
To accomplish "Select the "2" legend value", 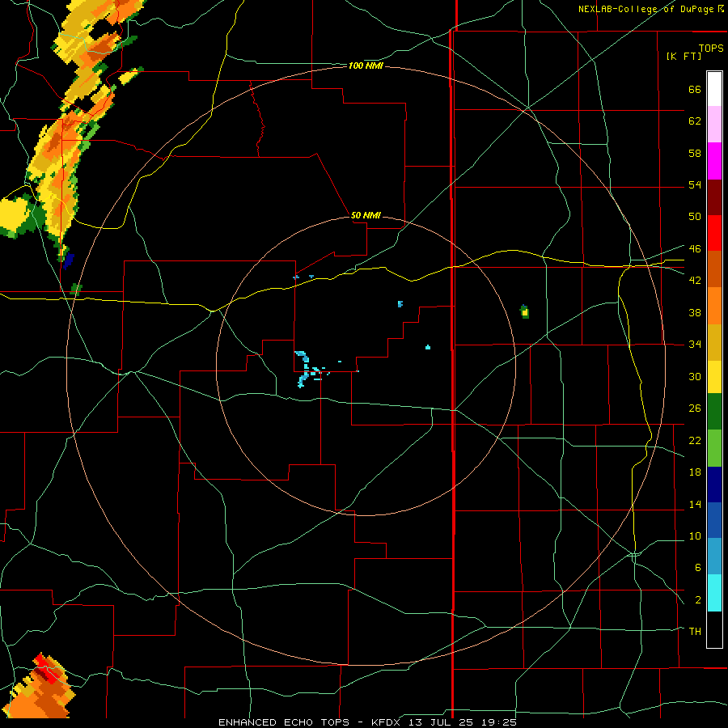I will coord(697,600).
